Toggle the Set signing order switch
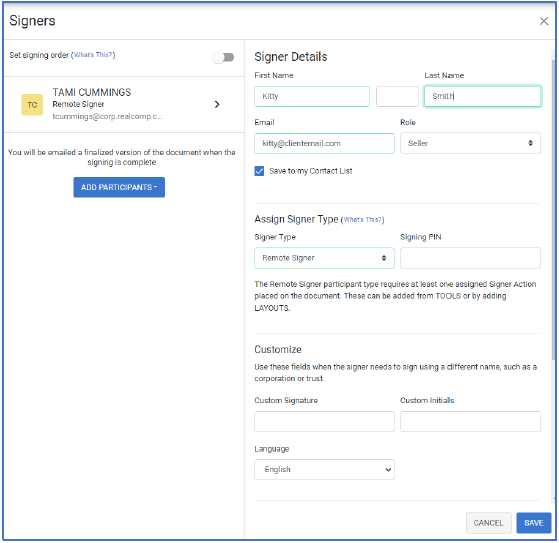 [x=224, y=57]
